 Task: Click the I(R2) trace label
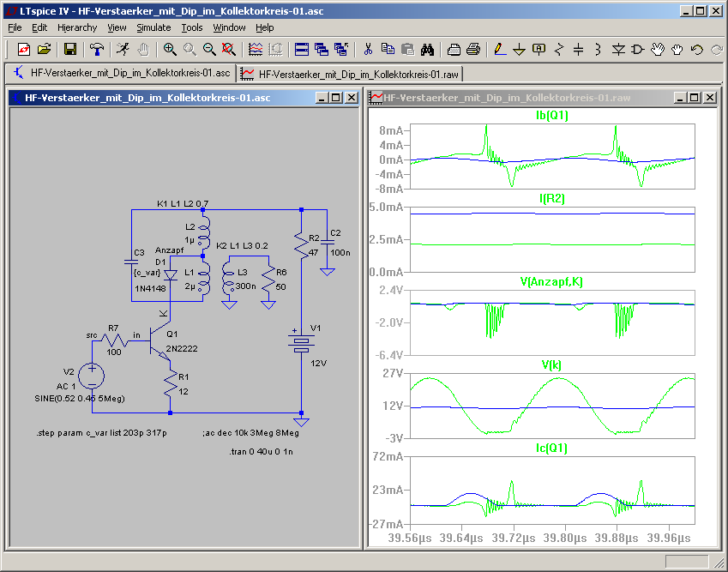pos(552,199)
